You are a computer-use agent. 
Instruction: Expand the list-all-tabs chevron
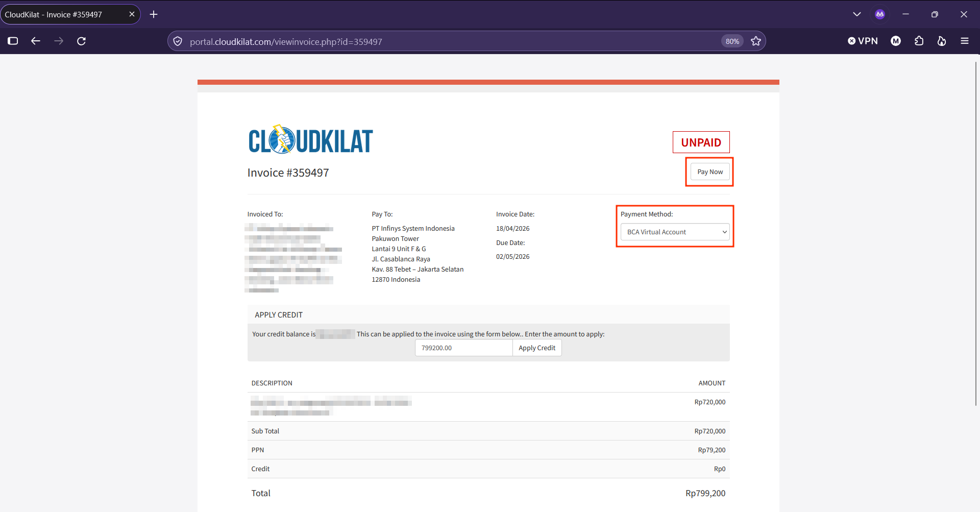tap(857, 14)
